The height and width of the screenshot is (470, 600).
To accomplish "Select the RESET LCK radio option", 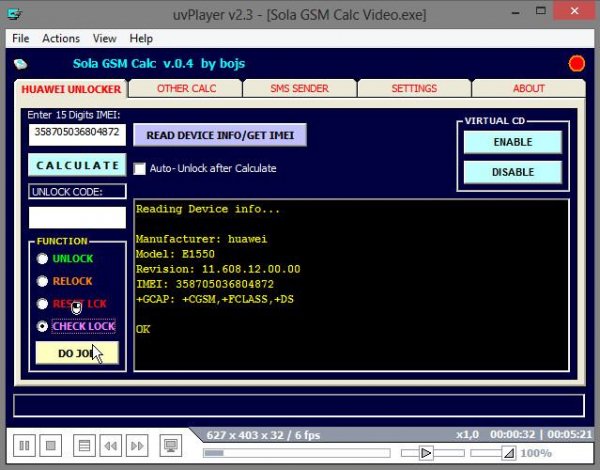I will 42,304.
